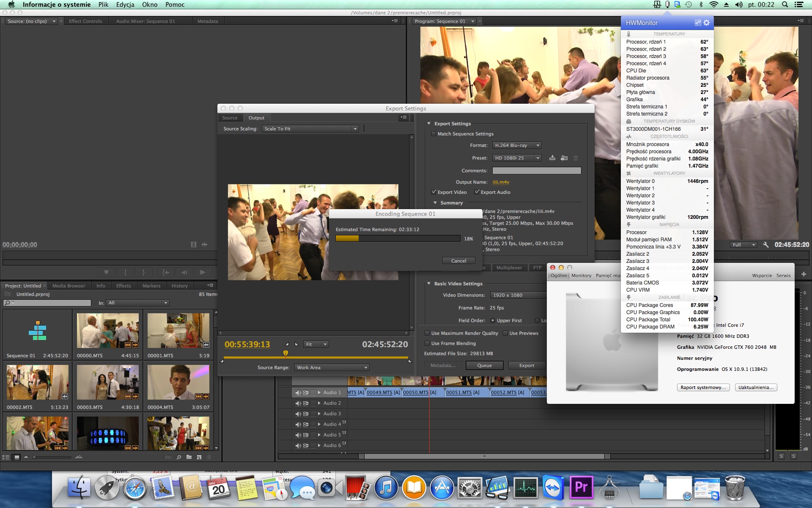Enable Use Maximum Render Quality
The image size is (812, 508).
click(x=427, y=333)
